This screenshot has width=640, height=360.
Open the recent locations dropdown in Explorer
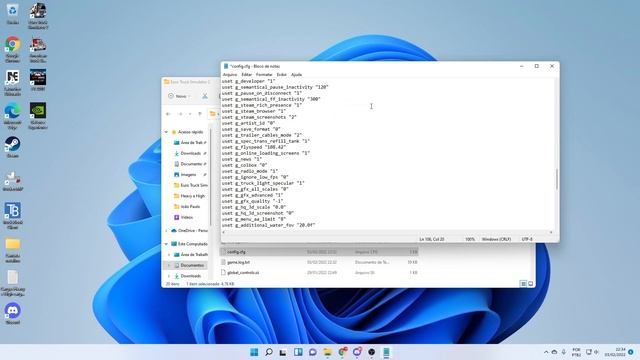coord(190,114)
